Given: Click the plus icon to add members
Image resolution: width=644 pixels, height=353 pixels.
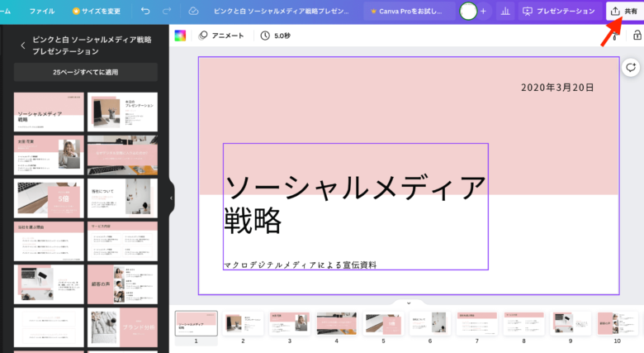Looking at the screenshot, I should coord(483,11).
